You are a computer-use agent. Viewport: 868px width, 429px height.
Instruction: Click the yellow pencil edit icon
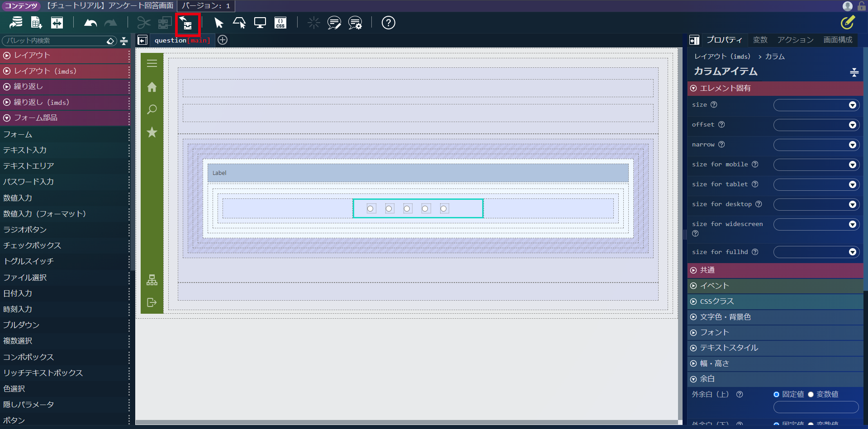848,22
